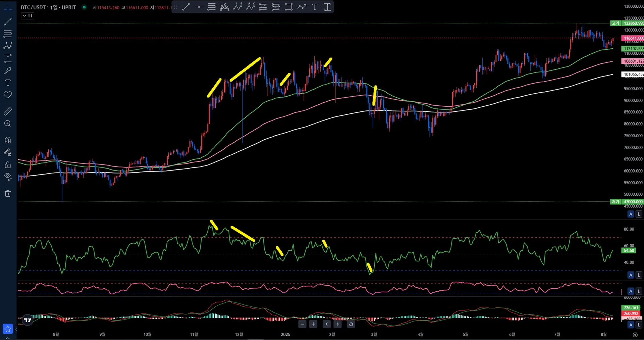Reset the chart view
644x340 pixels.
tap(351, 324)
